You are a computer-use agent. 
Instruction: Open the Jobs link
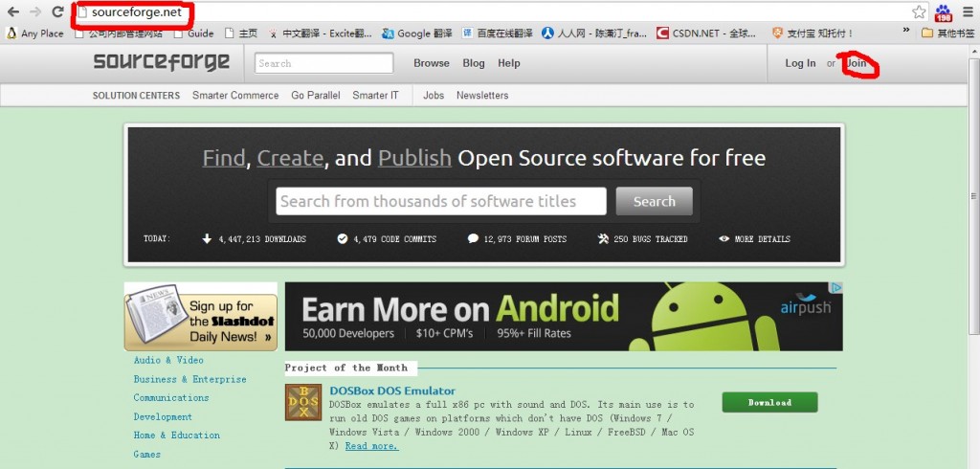point(434,96)
